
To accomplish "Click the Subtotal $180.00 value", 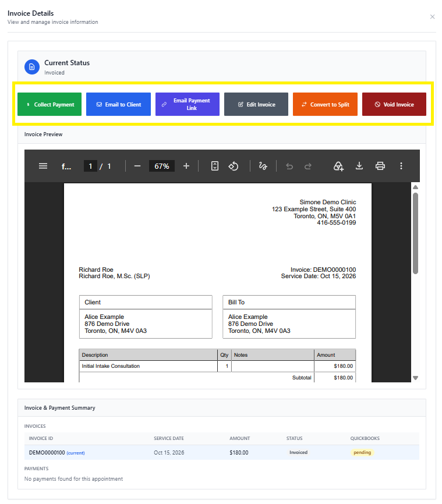I will (x=343, y=378).
